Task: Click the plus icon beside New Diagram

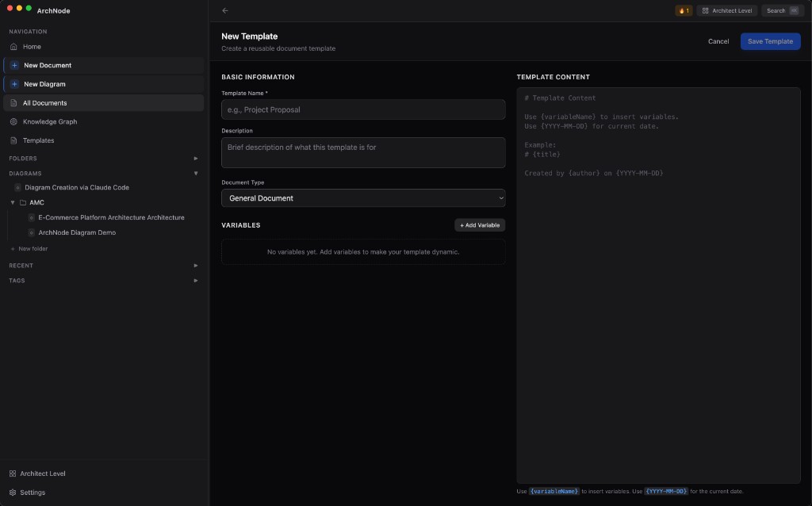Action: [x=14, y=84]
